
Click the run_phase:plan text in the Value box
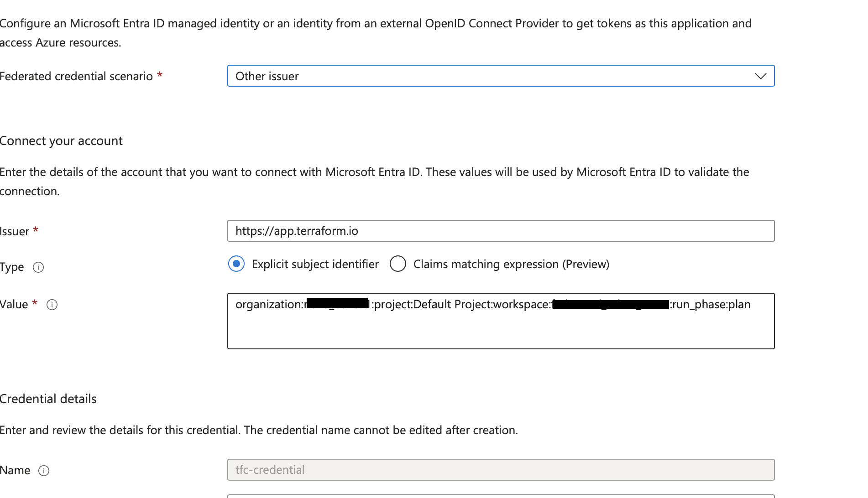click(x=711, y=304)
